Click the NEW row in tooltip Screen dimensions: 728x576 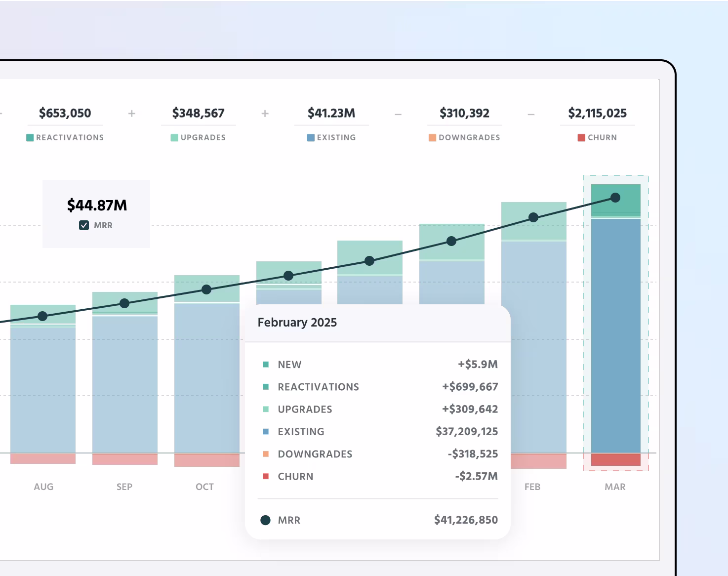380,365
